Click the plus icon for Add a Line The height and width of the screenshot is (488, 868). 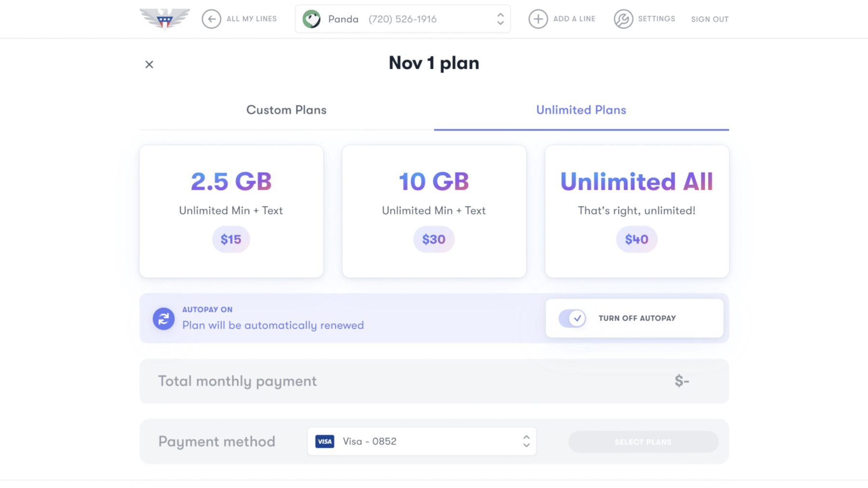[x=537, y=18]
